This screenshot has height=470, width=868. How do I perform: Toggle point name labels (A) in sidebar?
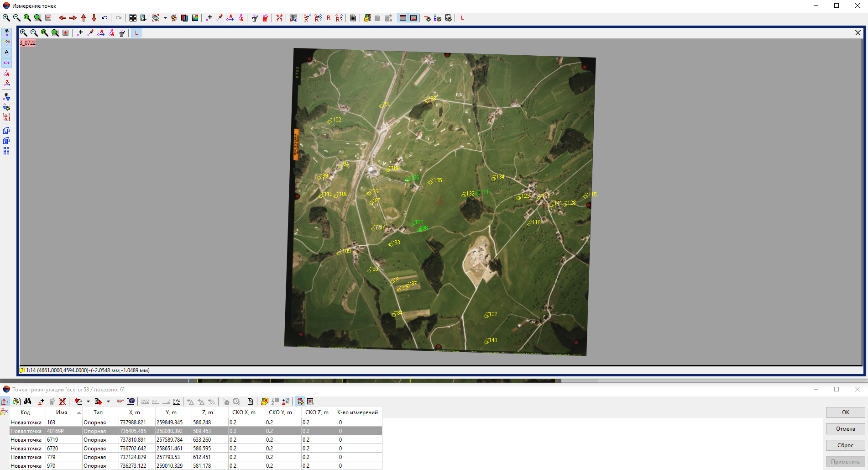[x=6, y=53]
